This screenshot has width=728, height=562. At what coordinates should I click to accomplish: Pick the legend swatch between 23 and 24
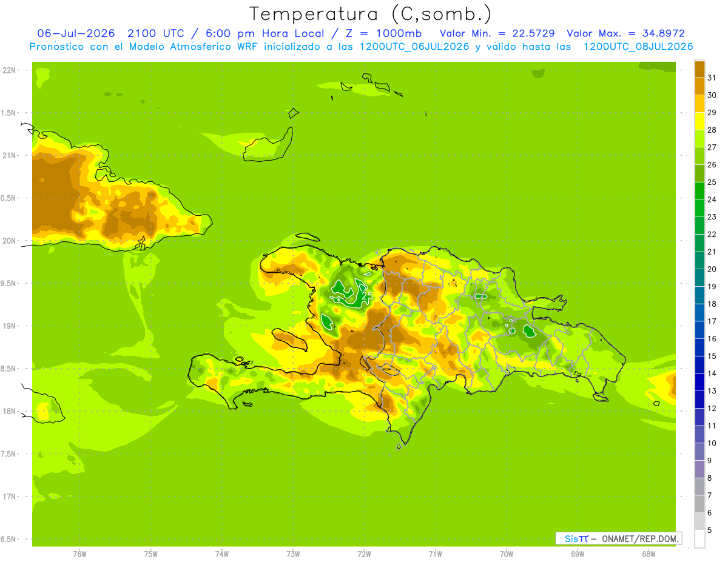click(699, 208)
